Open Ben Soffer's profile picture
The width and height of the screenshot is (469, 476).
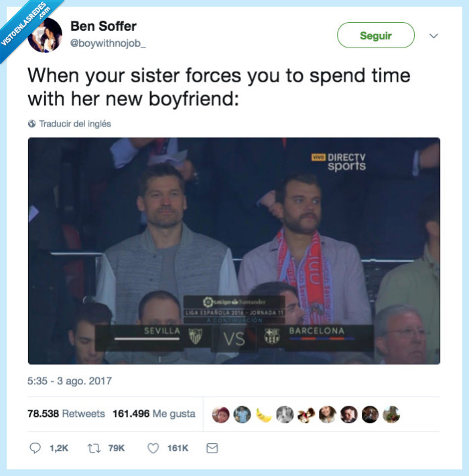pos(45,35)
